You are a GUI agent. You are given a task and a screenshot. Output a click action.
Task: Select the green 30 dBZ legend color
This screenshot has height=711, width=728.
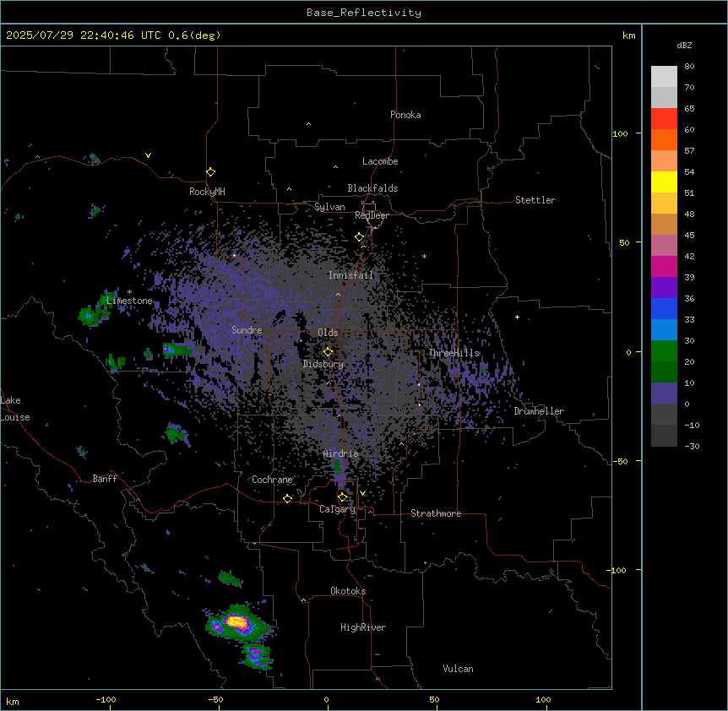[x=664, y=351]
